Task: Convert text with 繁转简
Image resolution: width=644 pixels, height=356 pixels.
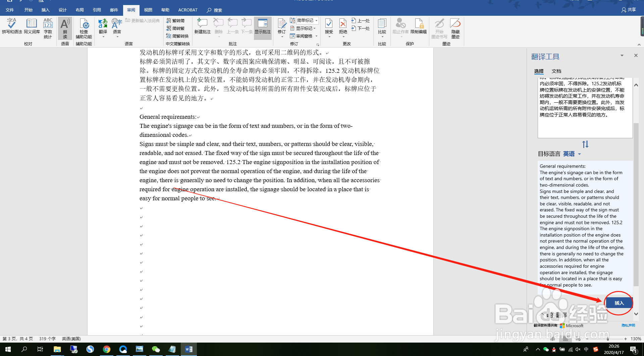Action: 175,21
